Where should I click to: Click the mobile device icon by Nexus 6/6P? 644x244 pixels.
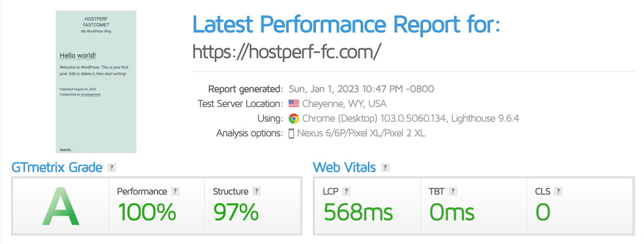tap(291, 133)
